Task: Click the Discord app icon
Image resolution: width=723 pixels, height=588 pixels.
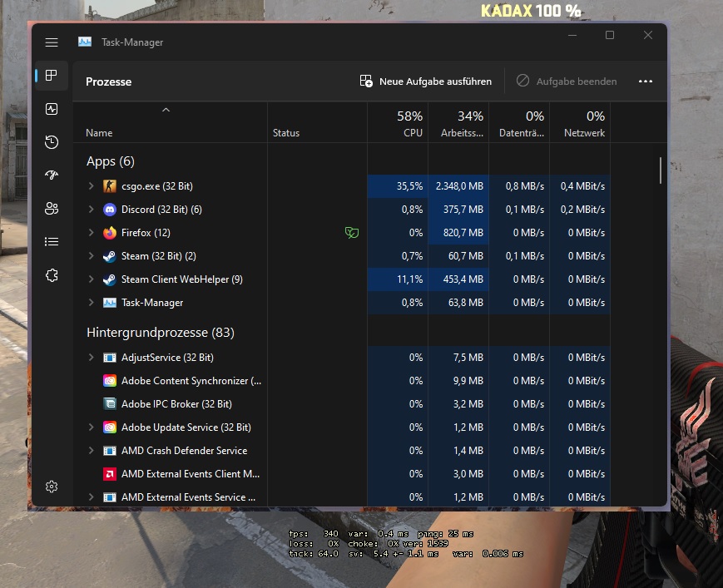Action: pos(110,210)
